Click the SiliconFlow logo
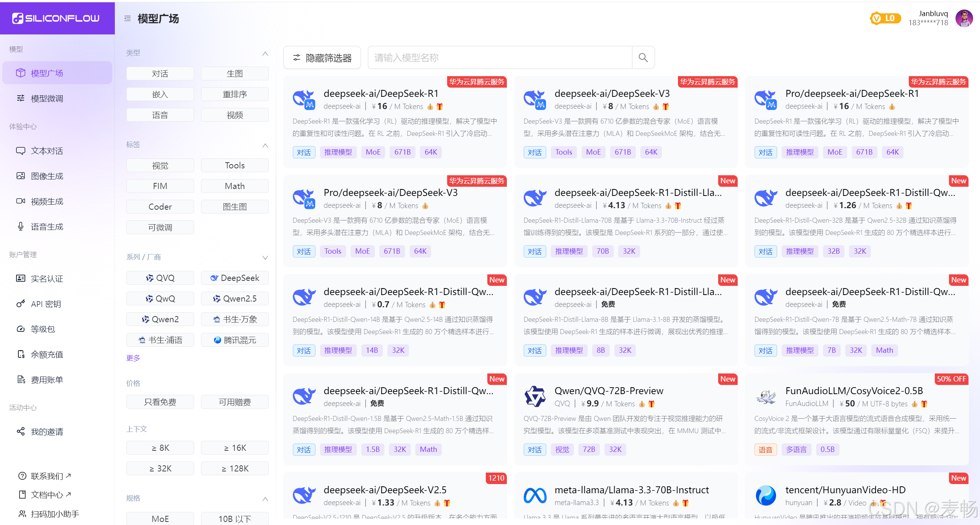 click(56, 18)
